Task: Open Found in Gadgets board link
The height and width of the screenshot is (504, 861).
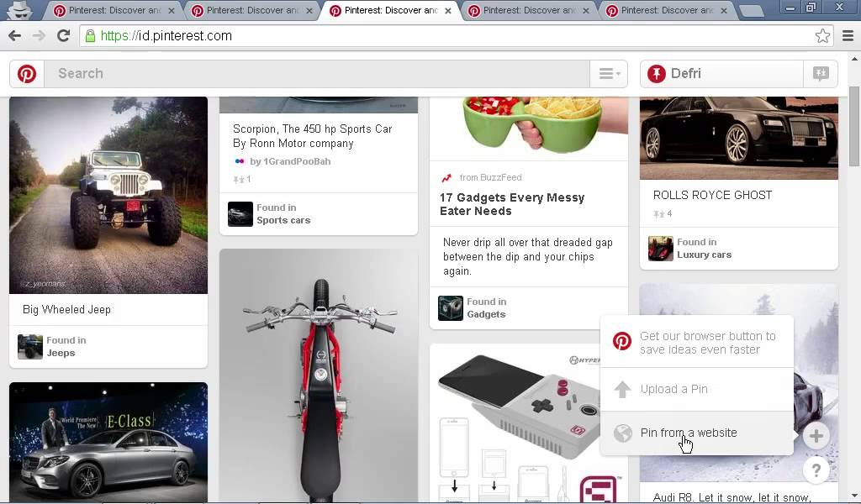Action: point(487,308)
